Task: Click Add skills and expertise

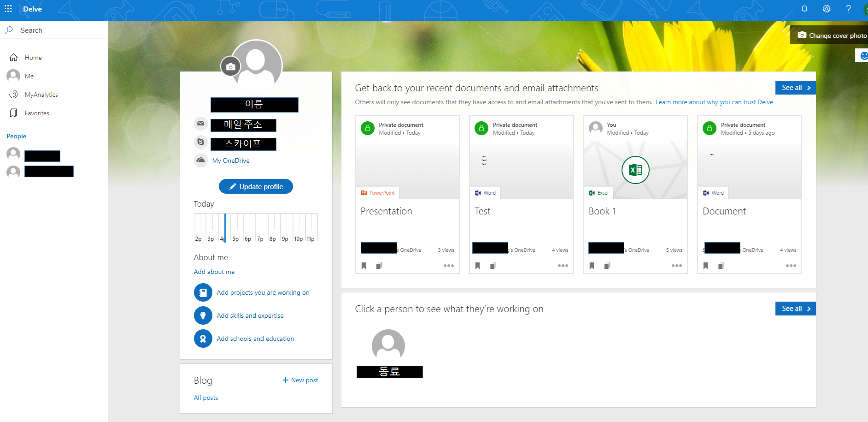Action: (x=250, y=315)
